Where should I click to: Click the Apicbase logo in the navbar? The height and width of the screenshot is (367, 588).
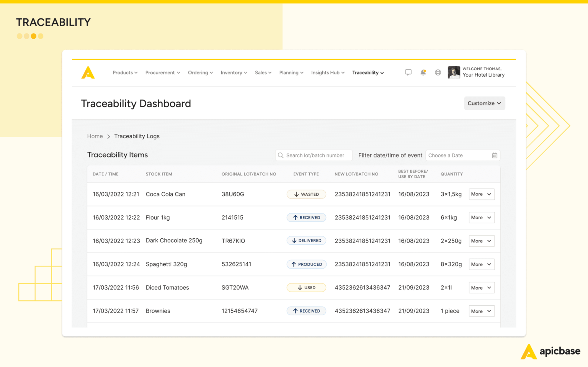point(88,72)
